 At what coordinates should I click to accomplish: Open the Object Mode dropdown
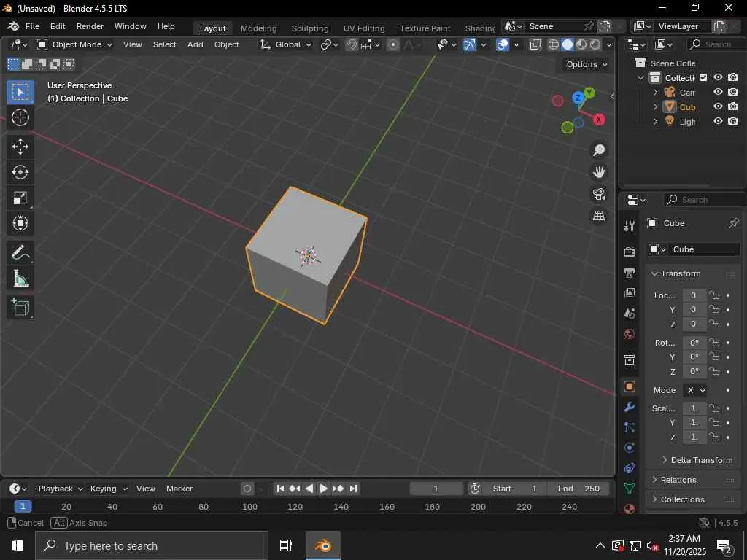click(x=74, y=44)
